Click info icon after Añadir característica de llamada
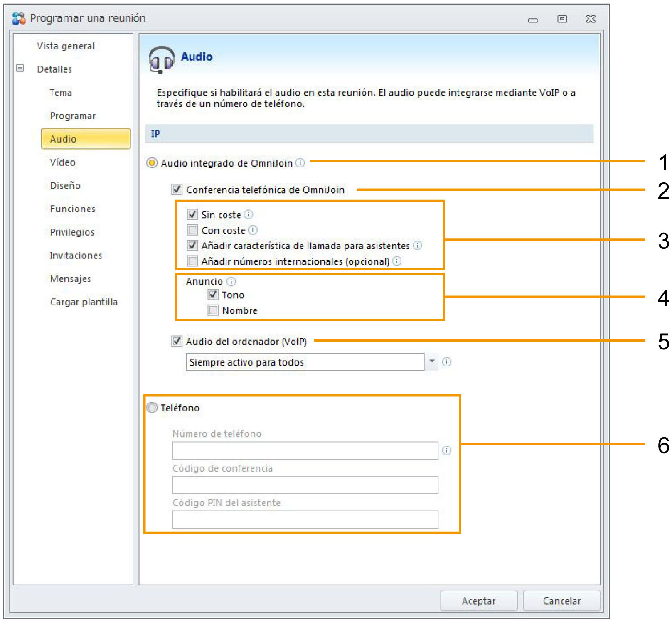672x622 pixels. tap(418, 246)
